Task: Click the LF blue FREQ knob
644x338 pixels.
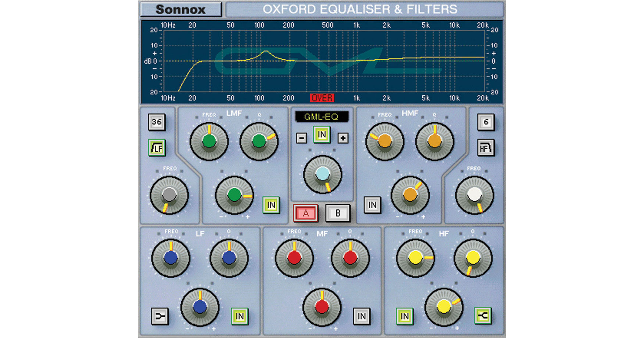Action: pyautogui.click(x=171, y=258)
